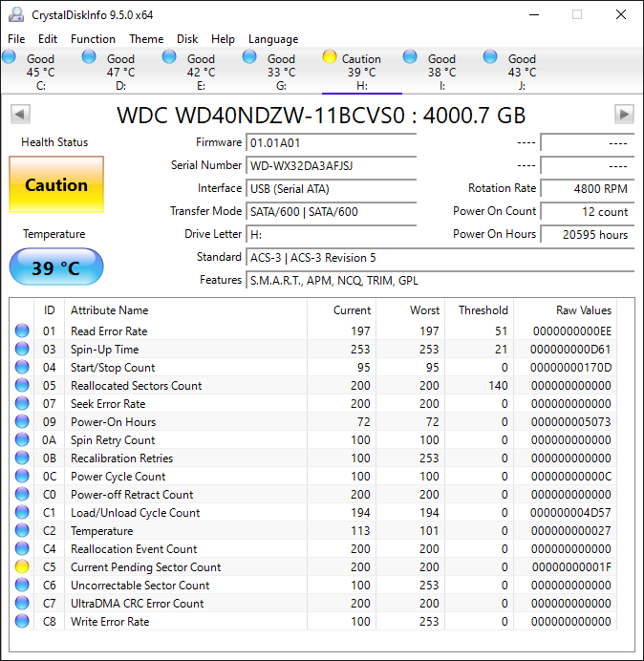The height and width of the screenshot is (661, 644).
Task: Click the Rotation Rate field 4800 RPM
Action: 587,188
